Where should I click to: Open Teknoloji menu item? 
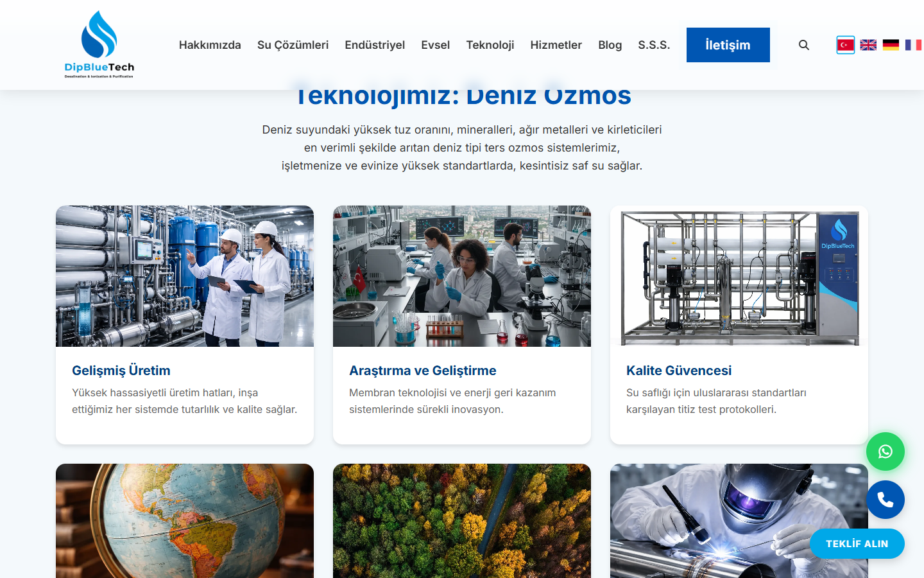click(x=490, y=45)
